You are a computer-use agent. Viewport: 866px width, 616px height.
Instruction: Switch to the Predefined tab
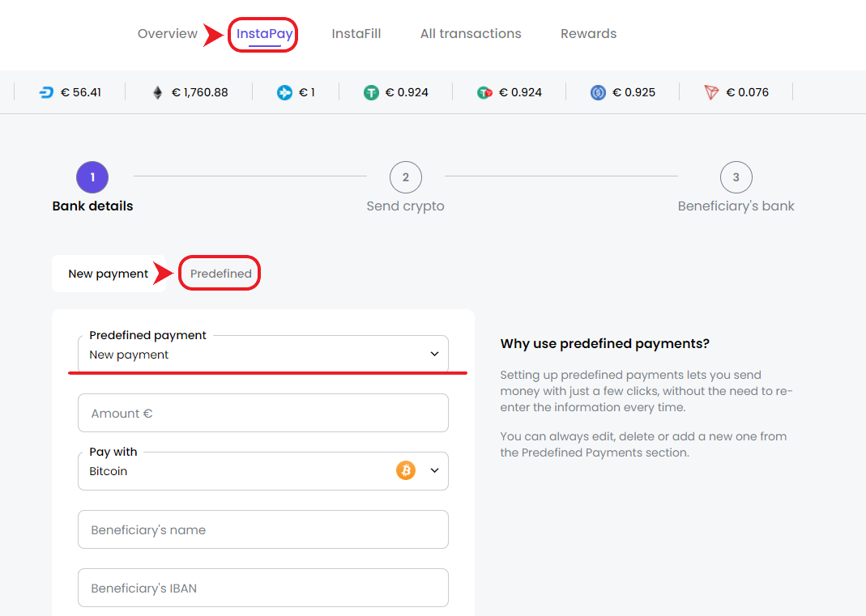pyautogui.click(x=220, y=274)
